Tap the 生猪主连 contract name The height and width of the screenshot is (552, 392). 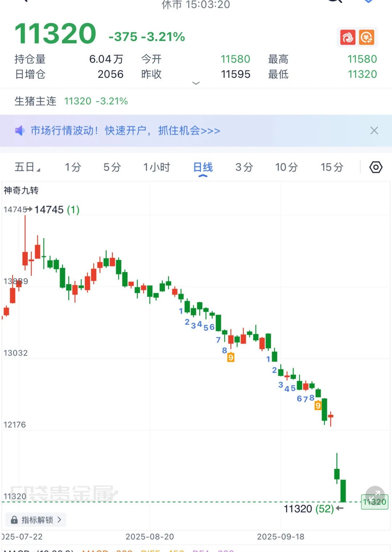coord(35,101)
